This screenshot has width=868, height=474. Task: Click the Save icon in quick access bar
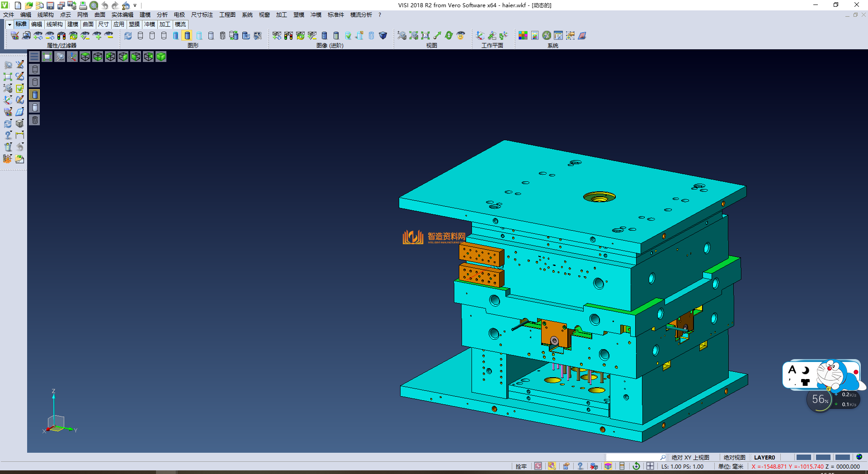[x=50, y=5]
